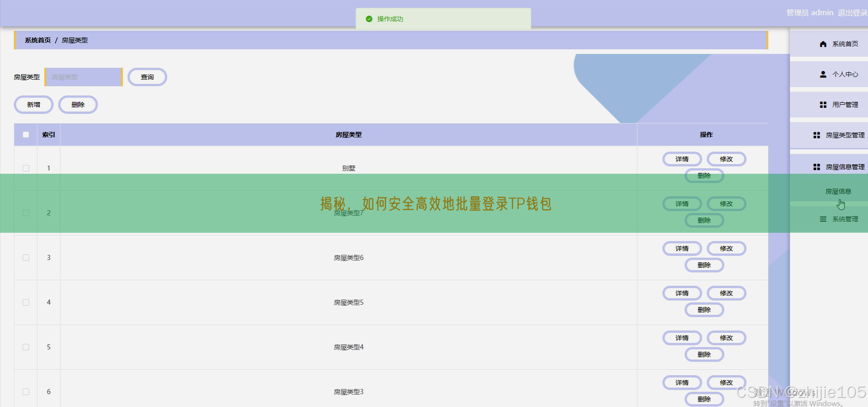868x407 pixels.
Task: Check the checkbox for row 6 房屋类型3
Action: point(26,392)
